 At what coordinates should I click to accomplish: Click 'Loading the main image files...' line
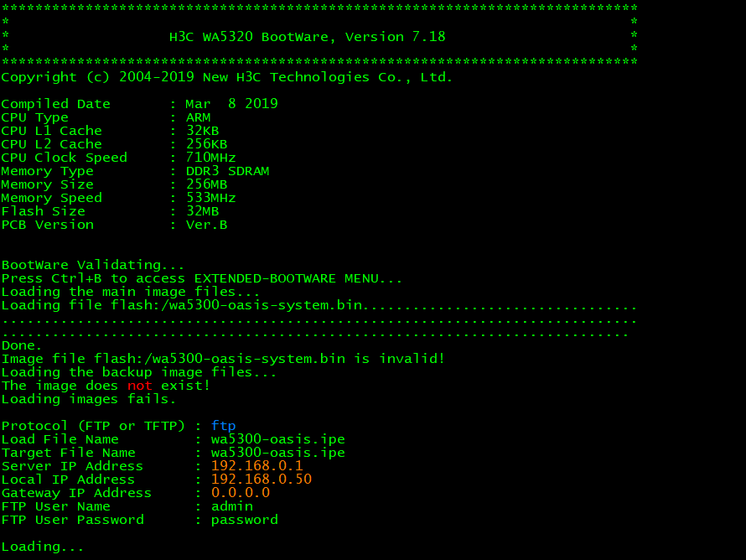(x=131, y=292)
